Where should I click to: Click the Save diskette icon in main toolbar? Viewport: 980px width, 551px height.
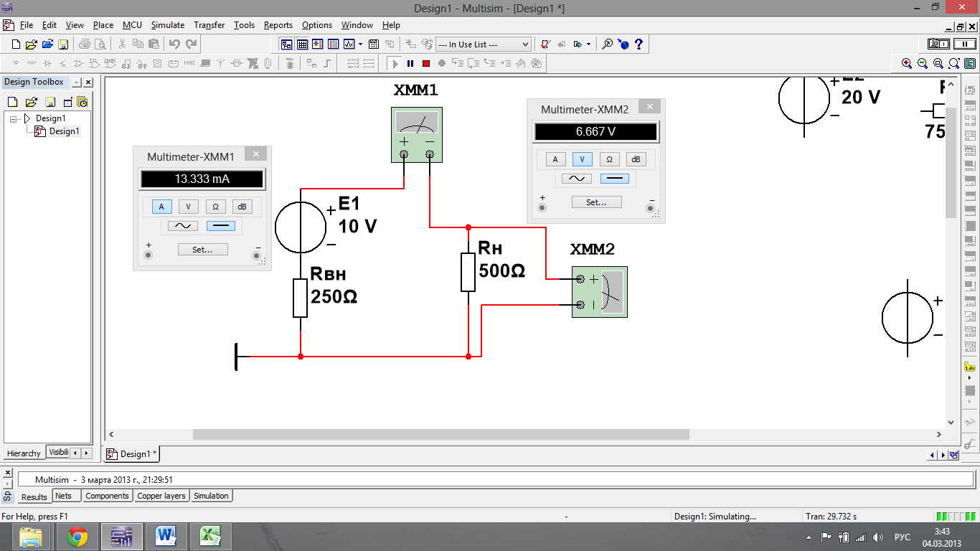(x=63, y=44)
